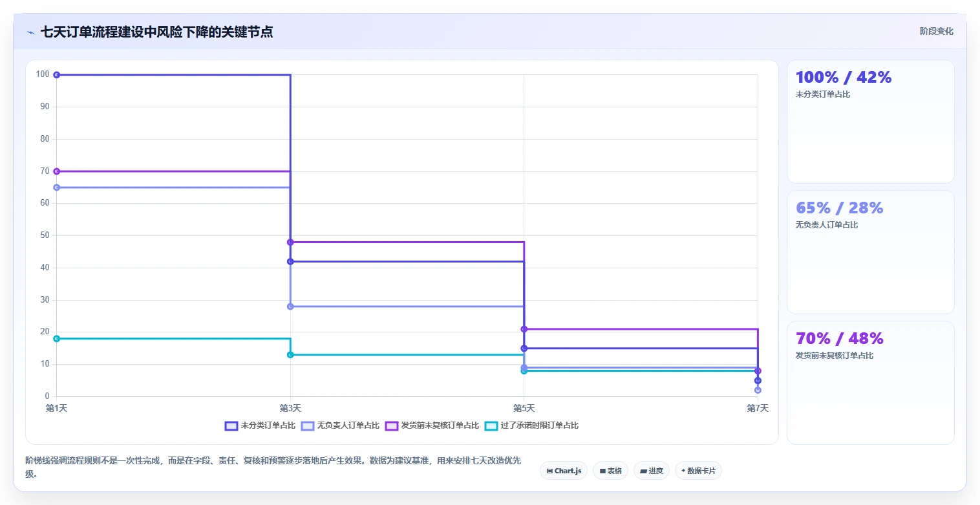The image size is (980, 505).
Task: Select the 未分类 point at 42 on 第3天
Action: (x=290, y=261)
